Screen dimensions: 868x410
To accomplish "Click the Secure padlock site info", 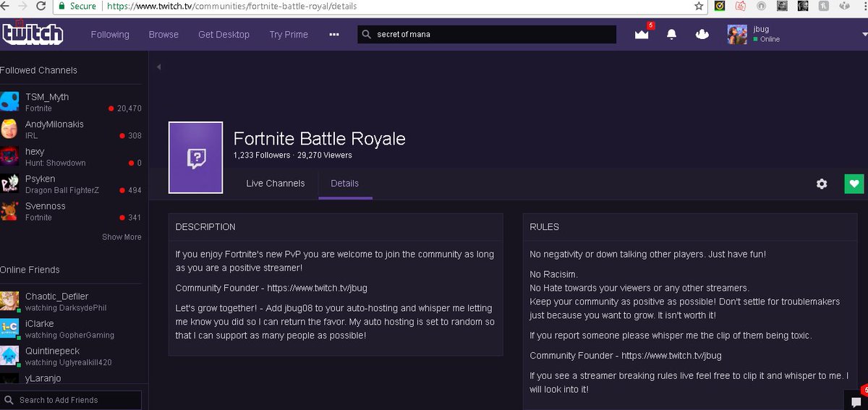I will click(77, 6).
